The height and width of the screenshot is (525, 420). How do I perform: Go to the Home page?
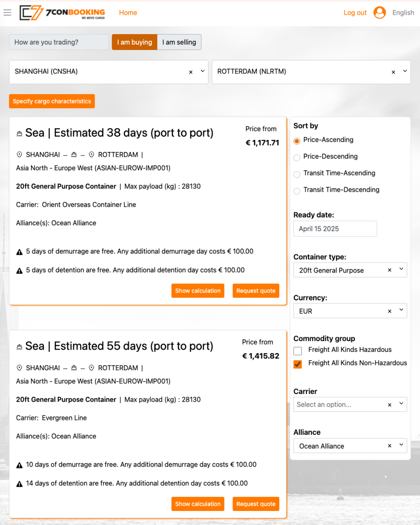click(128, 13)
